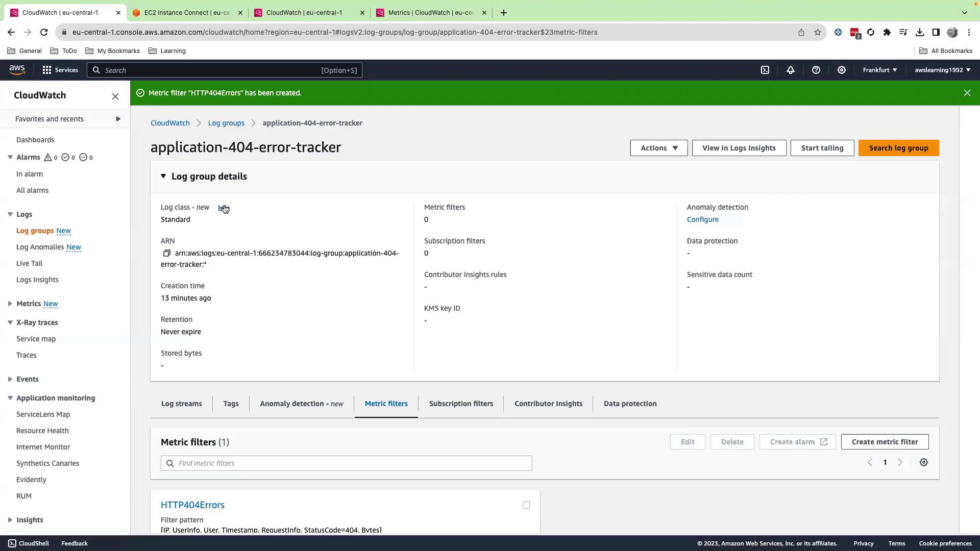Collapse the CloudWatch sidebar panel
Viewport: 980px width, 551px height.
(115, 96)
